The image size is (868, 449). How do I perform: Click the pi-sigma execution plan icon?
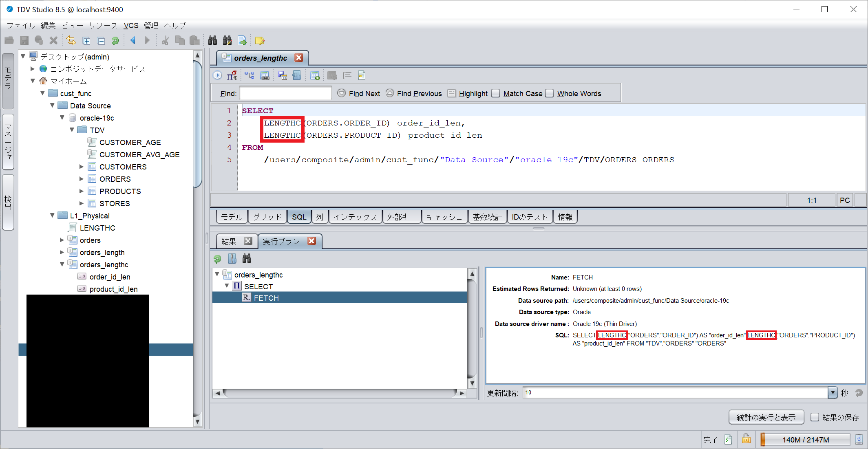[232, 75]
